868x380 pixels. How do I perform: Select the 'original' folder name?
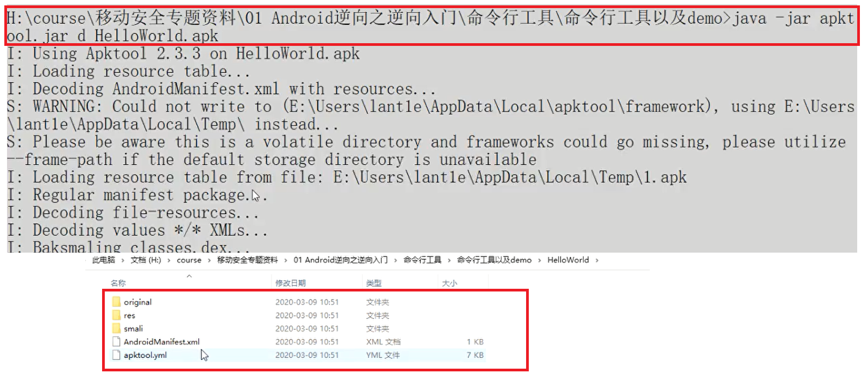click(x=138, y=302)
